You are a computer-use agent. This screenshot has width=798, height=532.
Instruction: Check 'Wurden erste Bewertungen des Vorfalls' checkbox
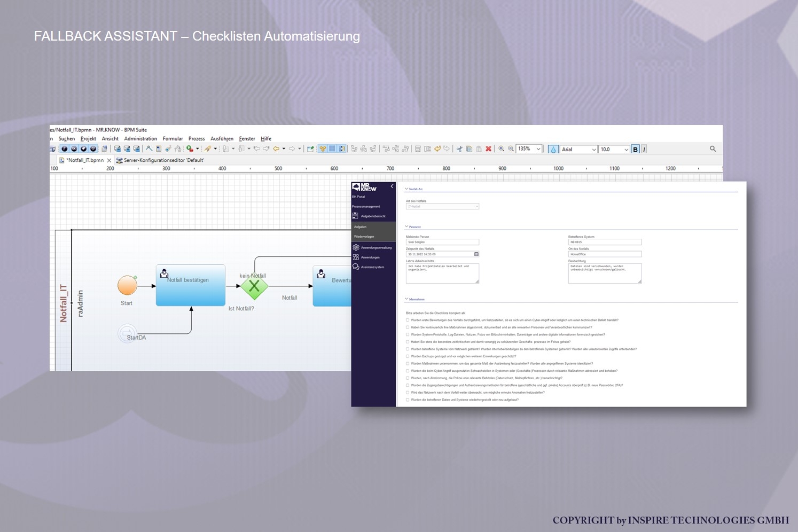(x=408, y=320)
